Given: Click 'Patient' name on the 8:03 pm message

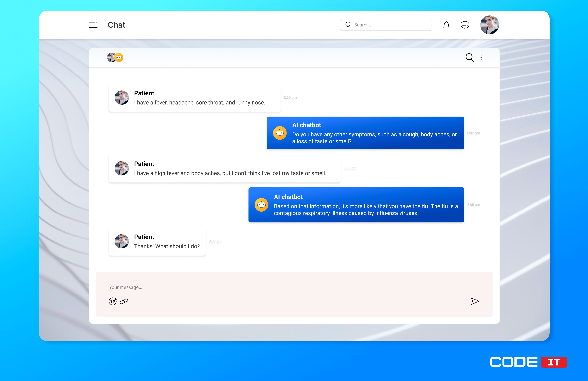Looking at the screenshot, I should (x=144, y=164).
